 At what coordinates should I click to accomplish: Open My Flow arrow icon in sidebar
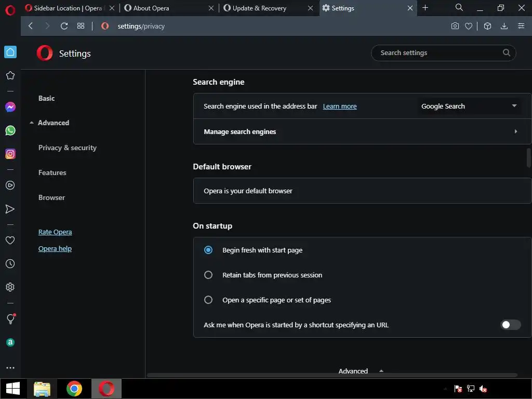click(10, 209)
